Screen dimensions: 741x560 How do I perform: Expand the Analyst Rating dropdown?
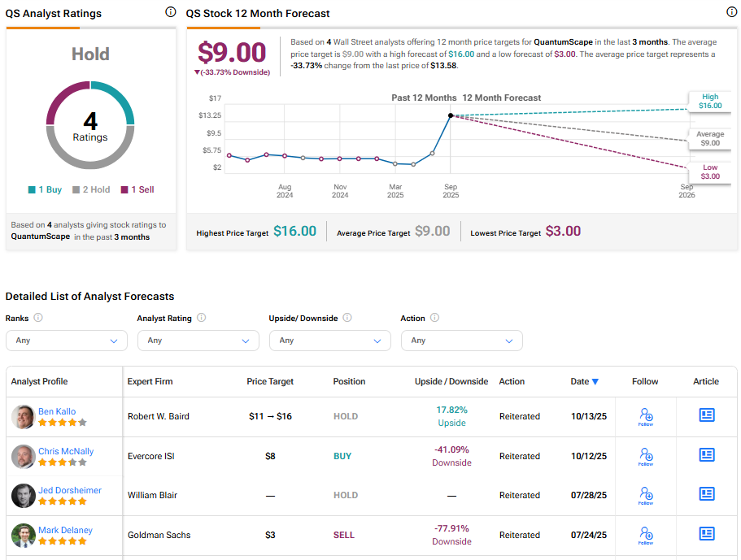tap(198, 341)
